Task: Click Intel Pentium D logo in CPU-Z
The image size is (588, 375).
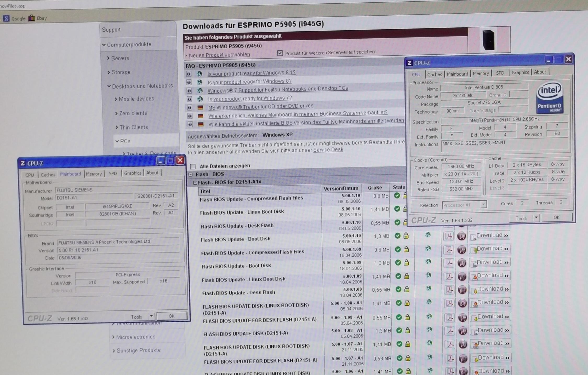Action: pos(549,98)
